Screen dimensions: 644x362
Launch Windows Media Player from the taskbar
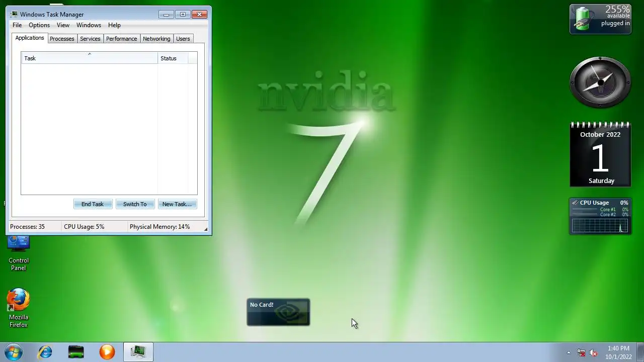point(107,352)
